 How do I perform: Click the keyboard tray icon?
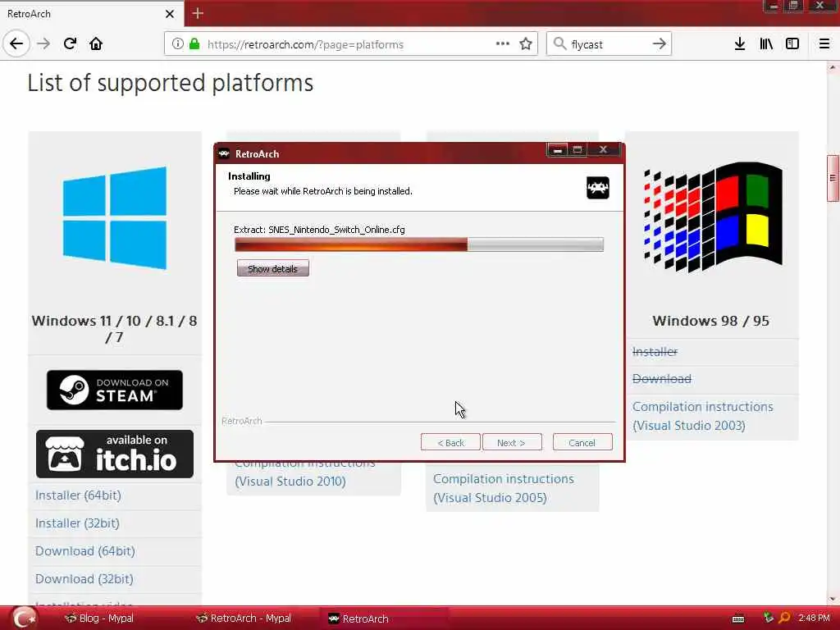(x=737, y=619)
